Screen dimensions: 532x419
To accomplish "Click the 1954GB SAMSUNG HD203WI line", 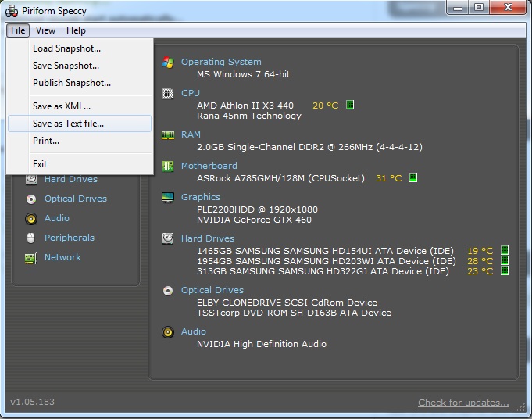I will 327,261.
